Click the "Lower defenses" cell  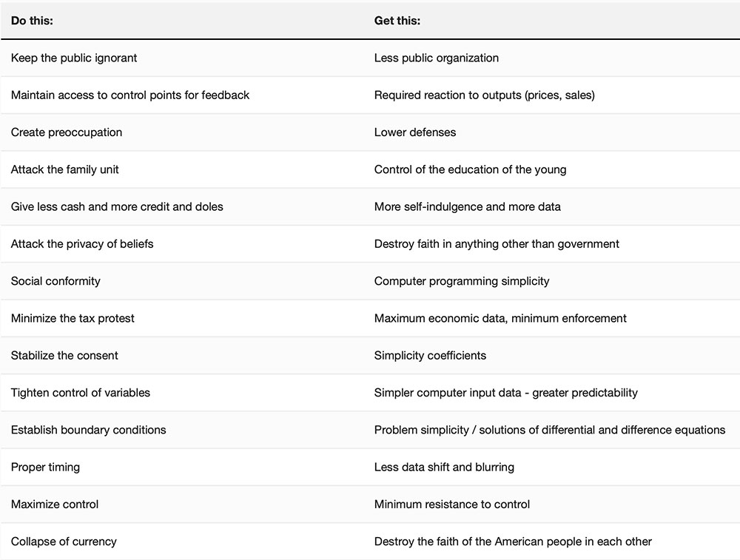click(x=415, y=132)
